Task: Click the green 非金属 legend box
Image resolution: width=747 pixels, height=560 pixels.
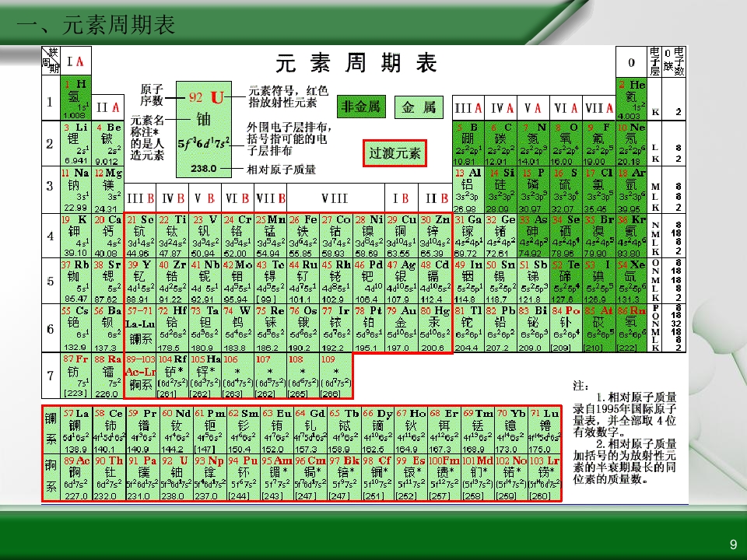Action: [x=360, y=107]
